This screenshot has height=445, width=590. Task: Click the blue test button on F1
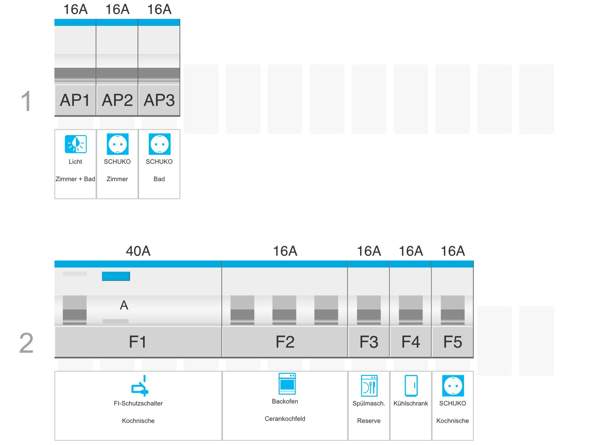point(116,276)
